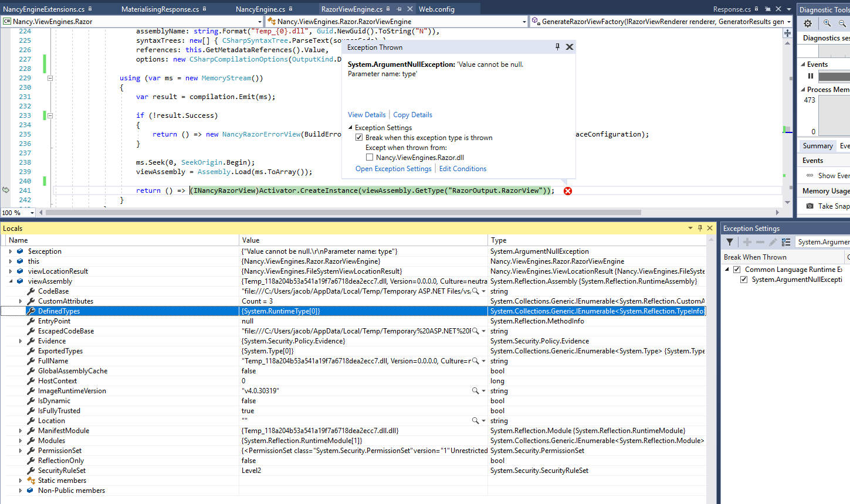The height and width of the screenshot is (504, 850).
Task: Click the split editor window icon
Action: click(787, 33)
